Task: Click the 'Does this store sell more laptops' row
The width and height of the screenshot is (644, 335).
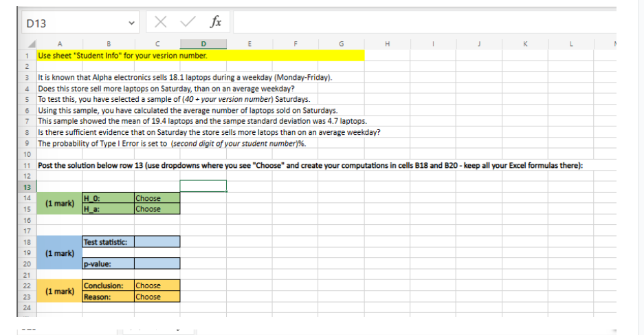Action: 166,88
